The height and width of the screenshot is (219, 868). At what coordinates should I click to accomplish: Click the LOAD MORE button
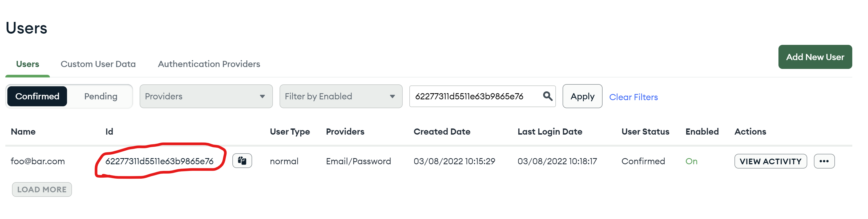tap(42, 190)
